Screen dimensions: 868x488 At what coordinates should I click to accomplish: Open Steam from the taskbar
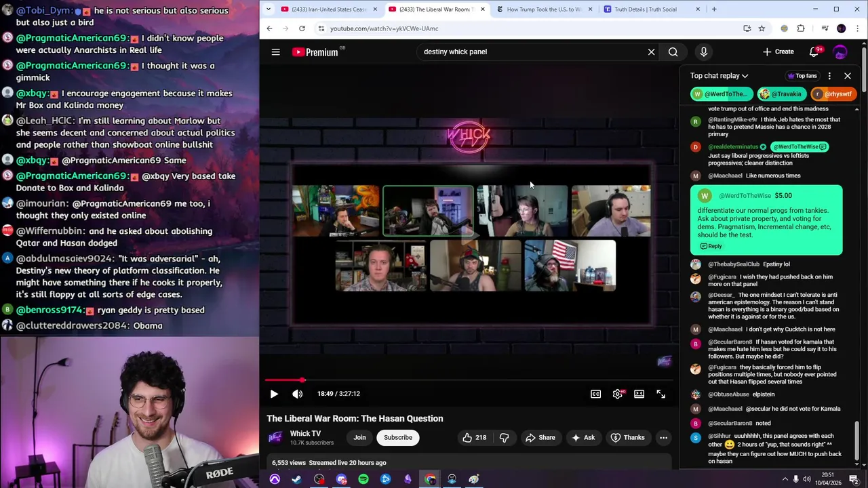click(x=296, y=479)
